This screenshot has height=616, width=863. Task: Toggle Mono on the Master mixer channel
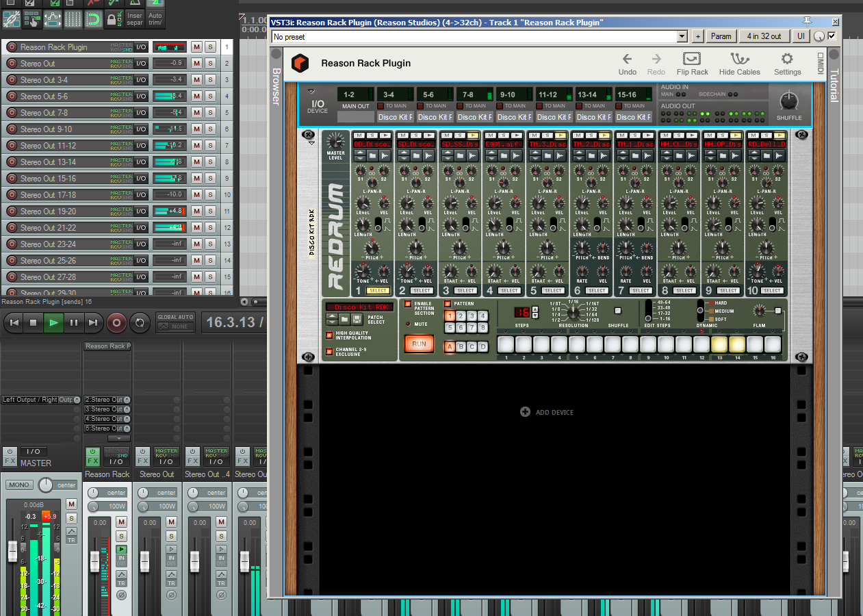(18, 485)
